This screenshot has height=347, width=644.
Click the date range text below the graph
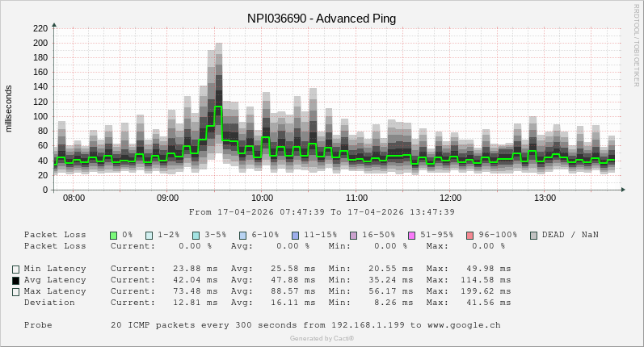322,212
